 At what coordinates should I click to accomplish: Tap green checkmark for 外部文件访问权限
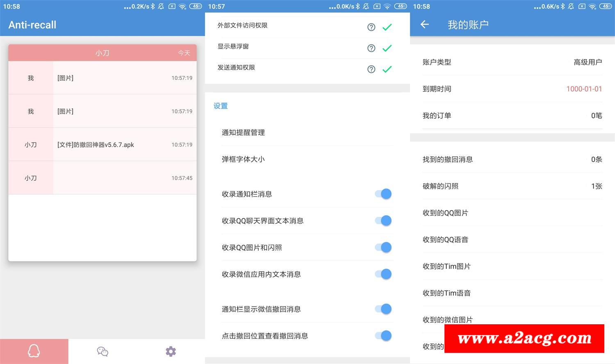[x=387, y=27]
